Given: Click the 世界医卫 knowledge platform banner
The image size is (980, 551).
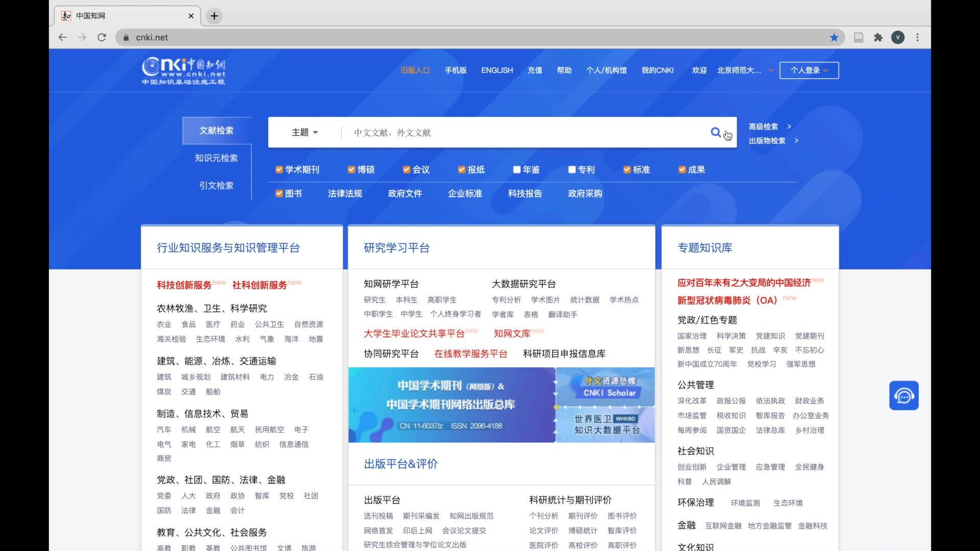Looking at the screenshot, I should [x=606, y=424].
